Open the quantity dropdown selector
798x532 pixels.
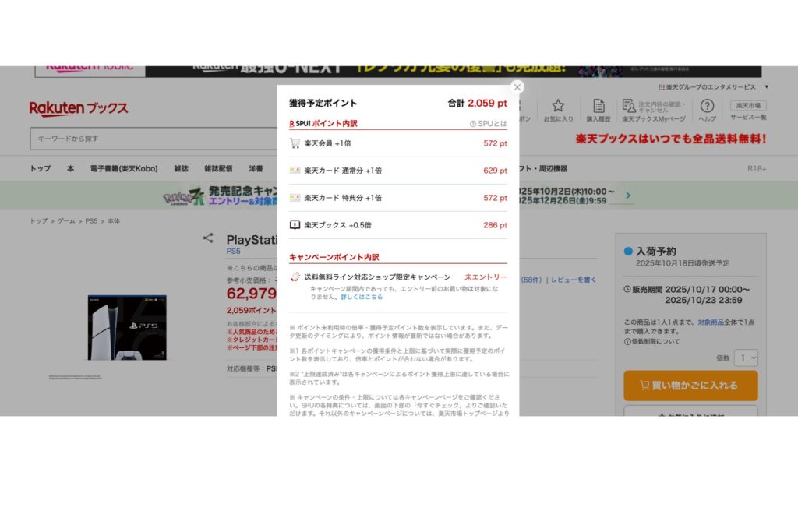(746, 358)
